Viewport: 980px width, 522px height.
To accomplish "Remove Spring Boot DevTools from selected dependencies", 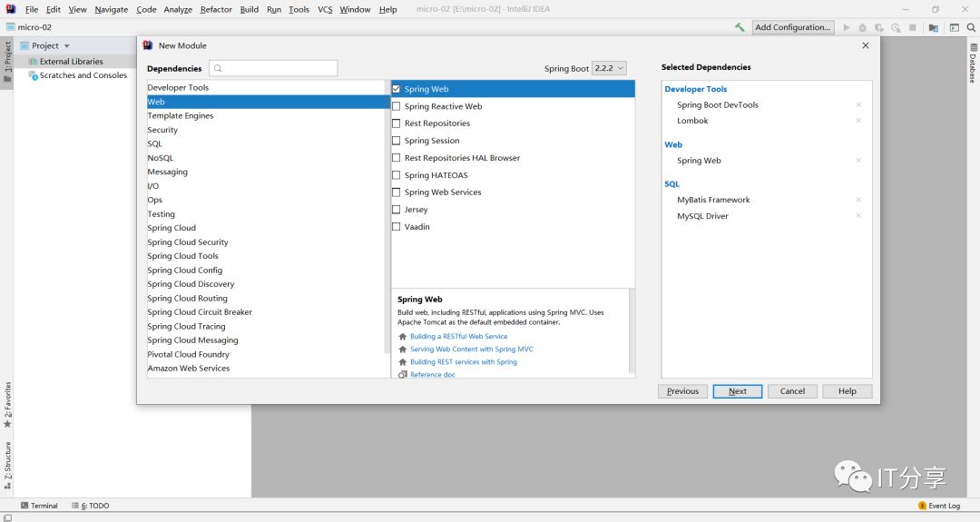I will tap(858, 105).
